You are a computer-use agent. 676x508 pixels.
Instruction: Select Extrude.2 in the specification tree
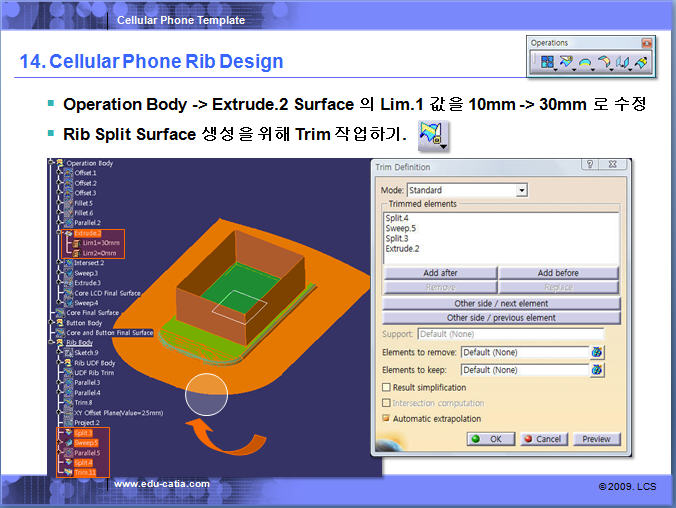pos(88,233)
